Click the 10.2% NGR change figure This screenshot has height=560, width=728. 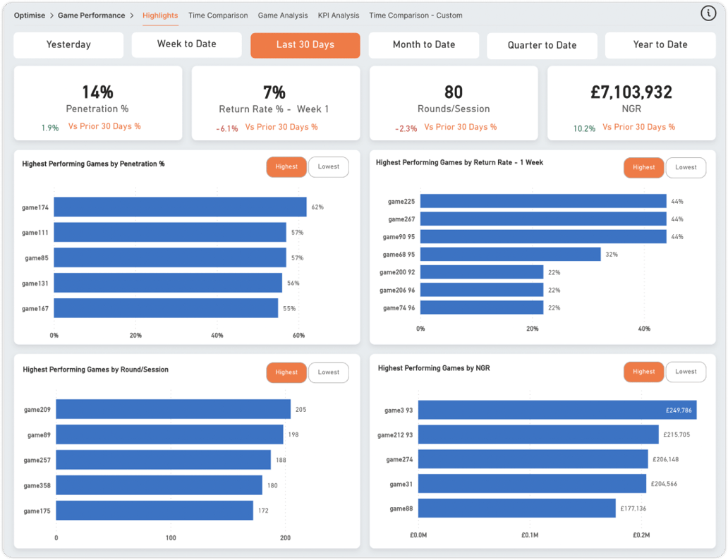(x=584, y=128)
